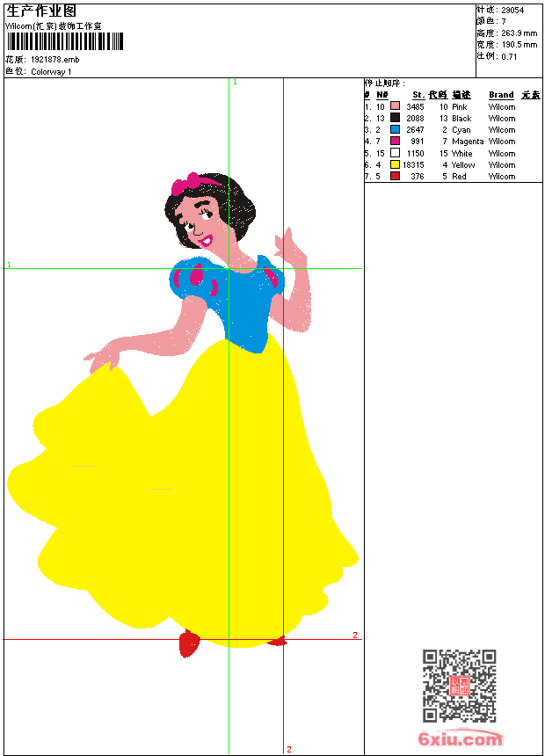This screenshot has width=545, height=756.
Task: Select the Magenta color swatch in row 4
Action: point(395,141)
